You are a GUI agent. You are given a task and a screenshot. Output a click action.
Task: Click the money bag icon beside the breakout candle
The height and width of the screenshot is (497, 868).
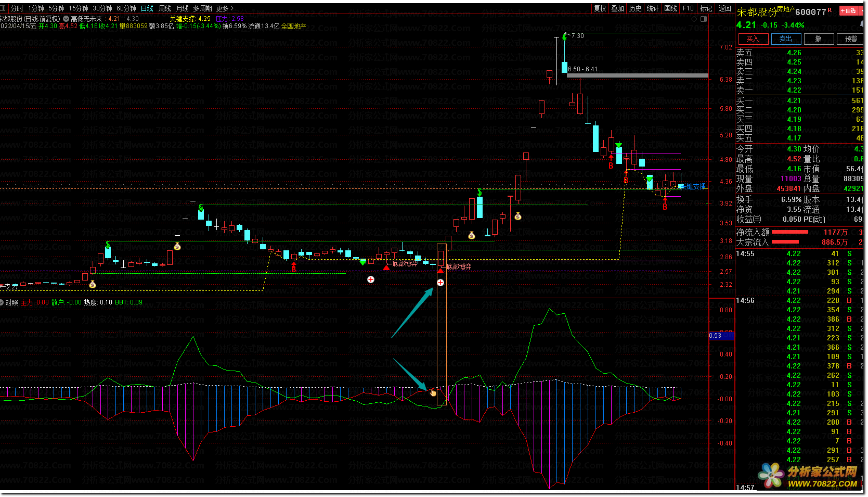pyautogui.click(x=472, y=235)
